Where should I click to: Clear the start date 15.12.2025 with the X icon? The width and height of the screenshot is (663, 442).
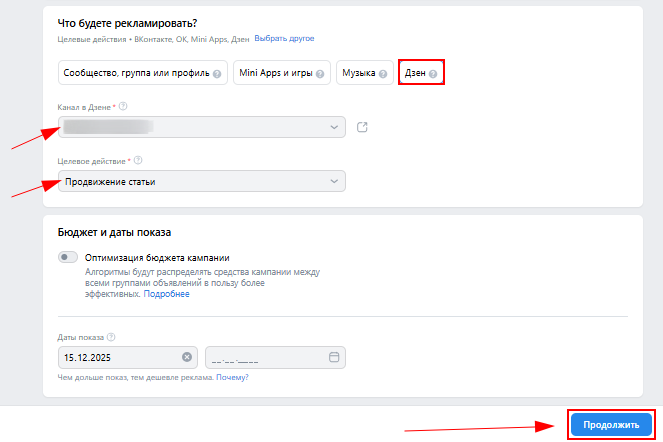pyautogui.click(x=187, y=357)
